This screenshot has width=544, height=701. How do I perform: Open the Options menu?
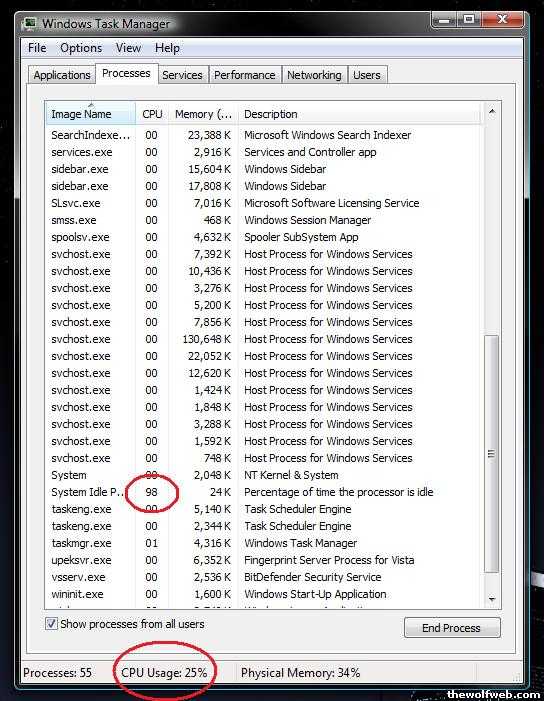[81, 48]
